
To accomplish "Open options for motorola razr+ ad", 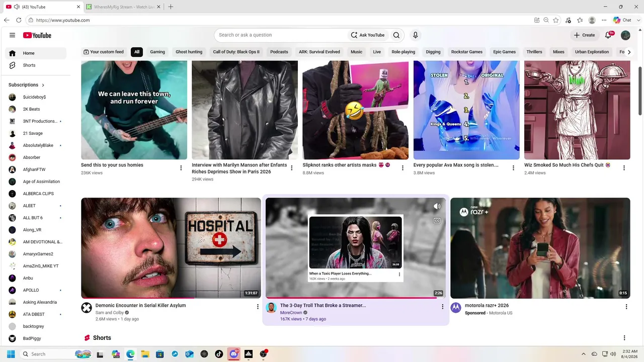I will (626, 307).
